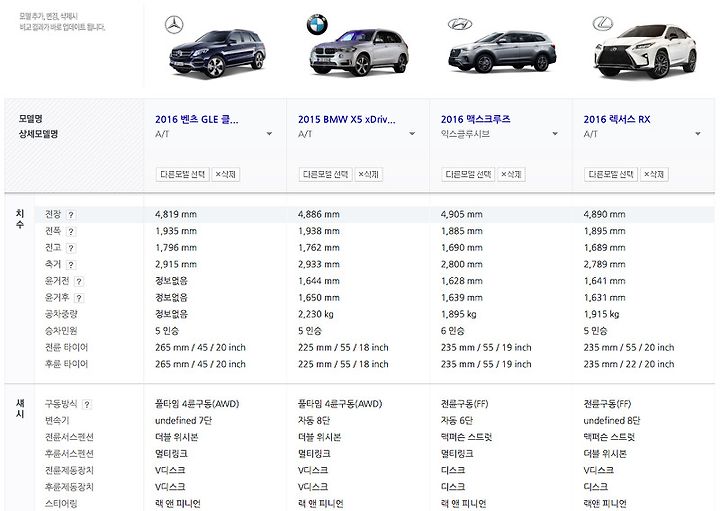Viewport: 720px width, 511px height.
Task: Select the Hyundai Maxcruz car image
Action: click(x=502, y=52)
